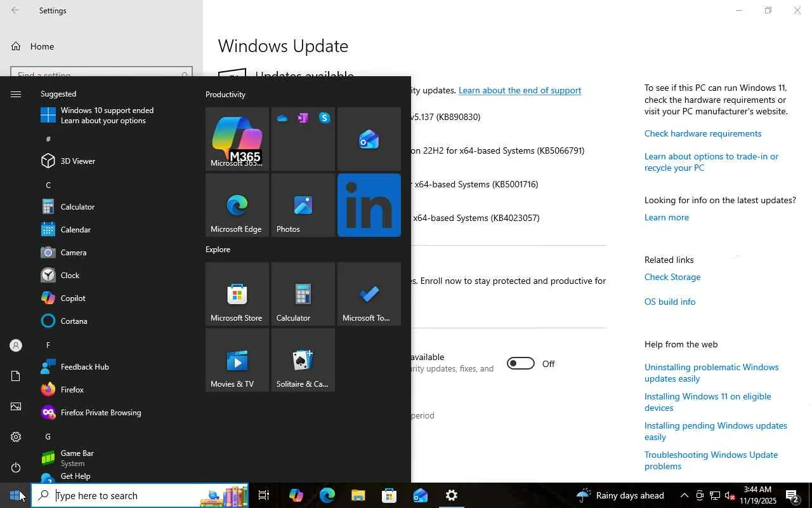Open the LinkedIn tile
The width and height of the screenshot is (812, 508).
click(x=369, y=205)
